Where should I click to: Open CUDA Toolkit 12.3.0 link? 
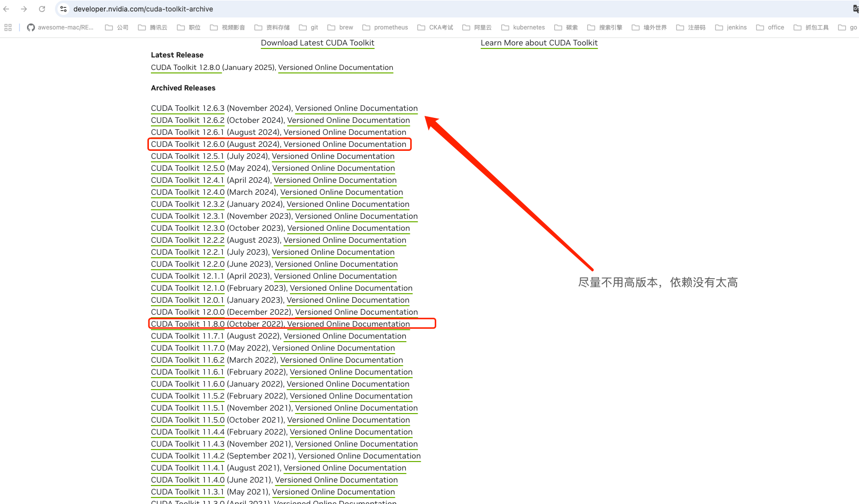188,228
